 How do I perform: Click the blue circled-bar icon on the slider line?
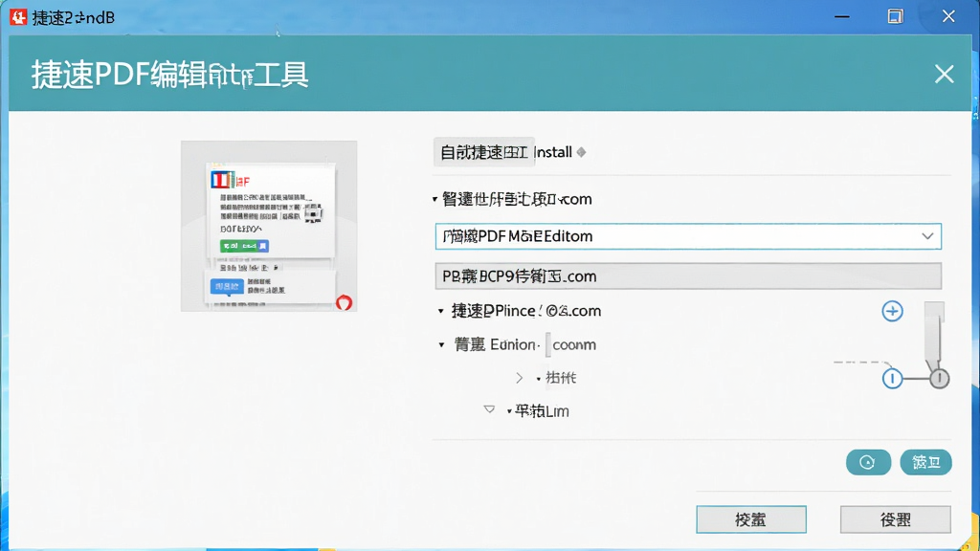coord(893,378)
